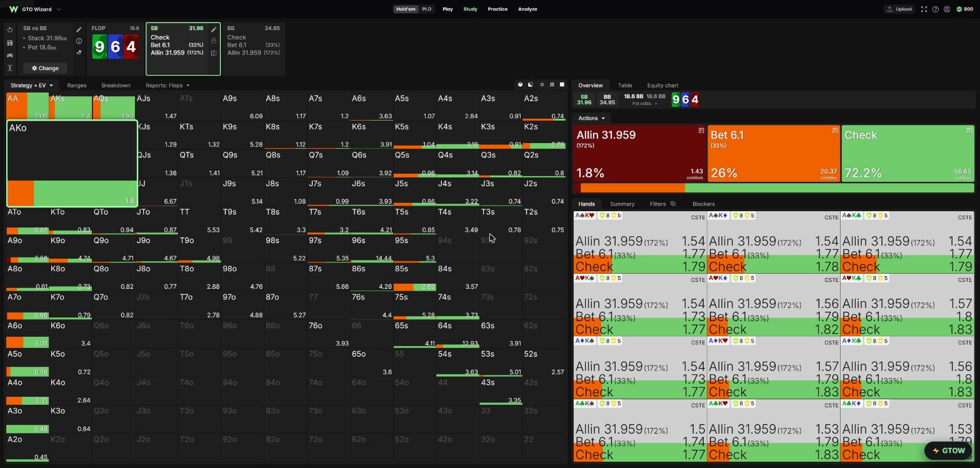
Task: Click the pencil icon in the SB action card
Action: point(214,29)
